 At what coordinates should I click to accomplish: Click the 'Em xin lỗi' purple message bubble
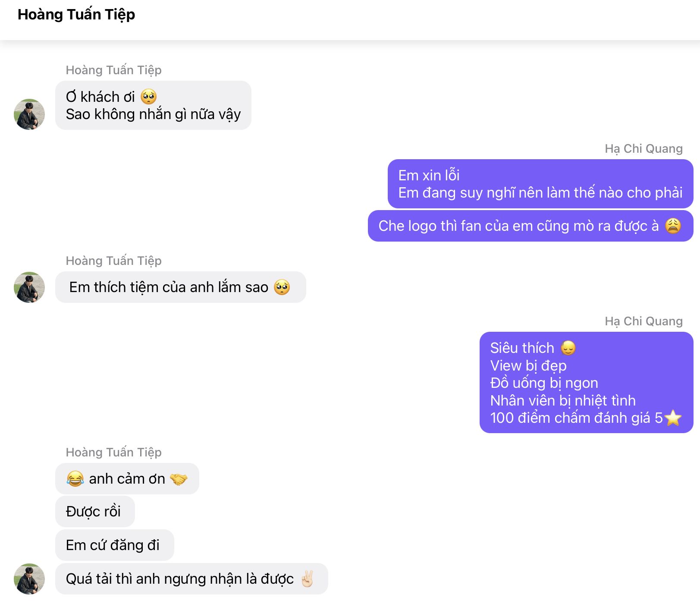click(x=540, y=184)
